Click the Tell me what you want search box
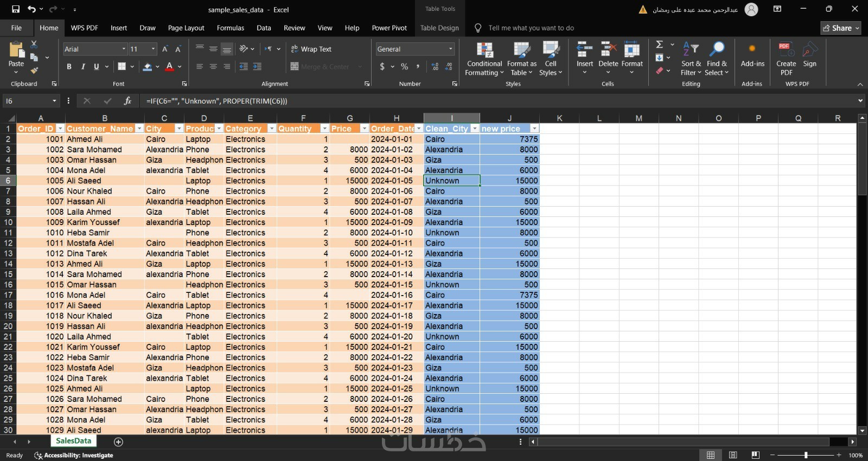Screen dimensions: 868x461 point(531,28)
